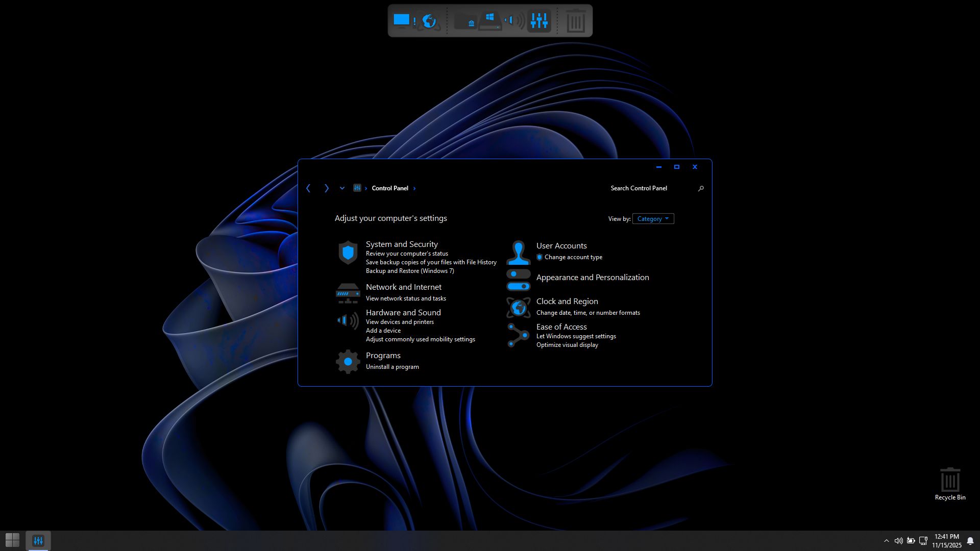Open the Network and Internet category
The height and width of the screenshot is (551, 980).
coord(403,287)
